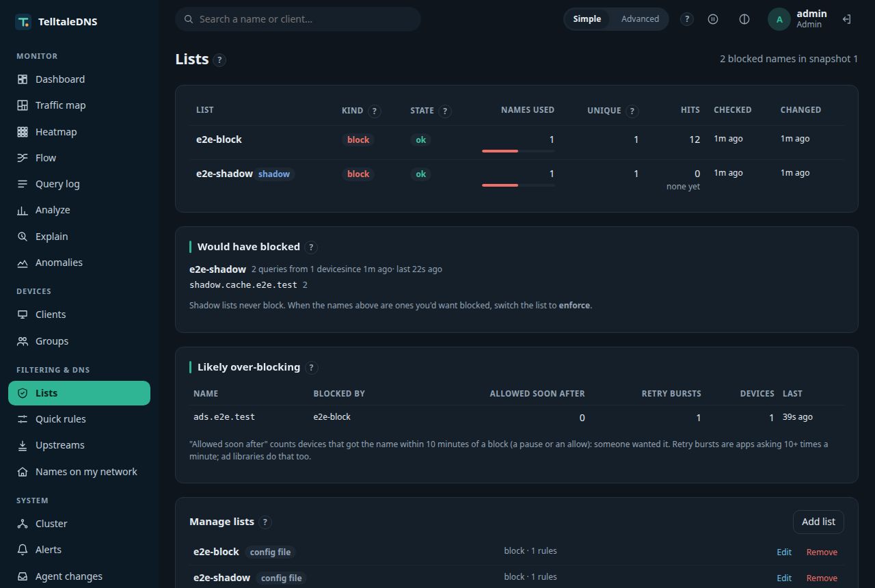Click the HITS column header

coord(690,110)
